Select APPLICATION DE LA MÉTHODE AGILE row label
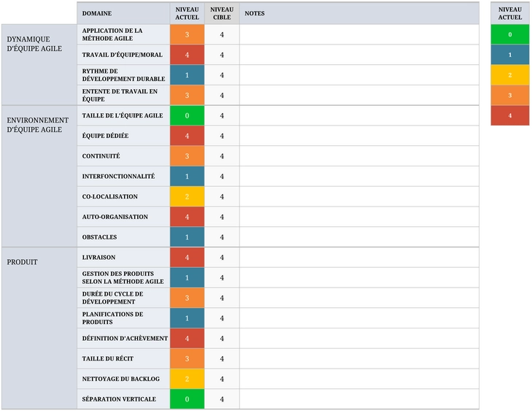 (123, 34)
